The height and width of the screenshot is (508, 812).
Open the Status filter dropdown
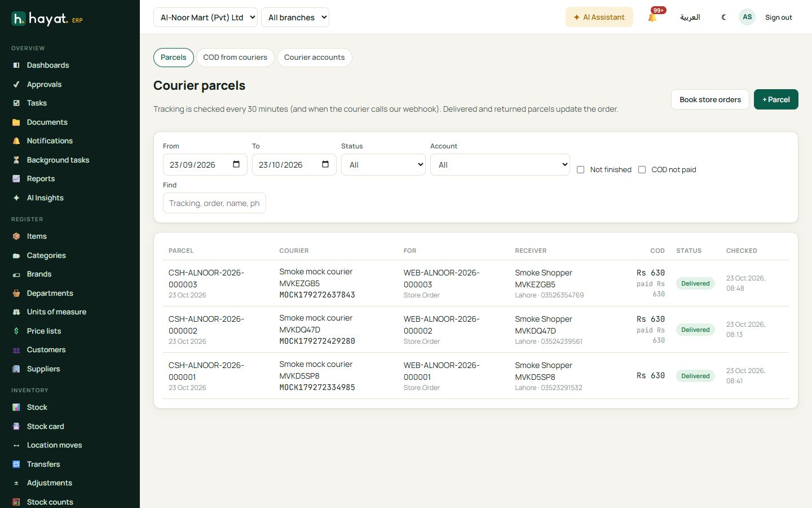[383, 165]
